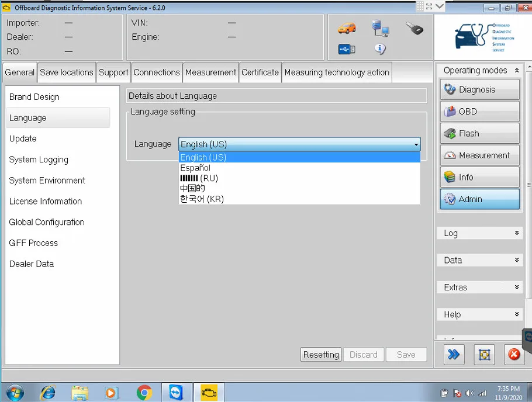The image size is (532, 402).
Task: Select System Environment in the sidebar
Action: [58, 181]
